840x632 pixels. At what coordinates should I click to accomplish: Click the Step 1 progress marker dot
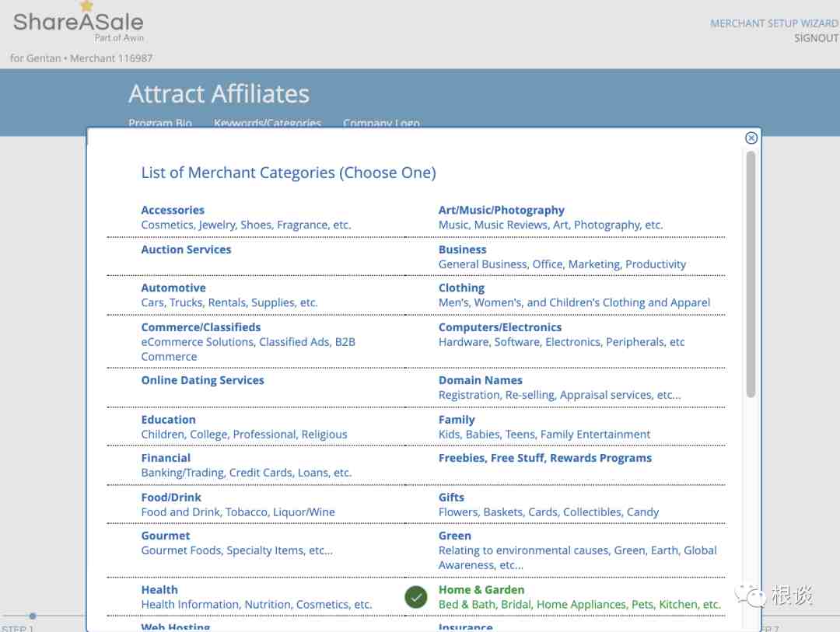coord(33,616)
